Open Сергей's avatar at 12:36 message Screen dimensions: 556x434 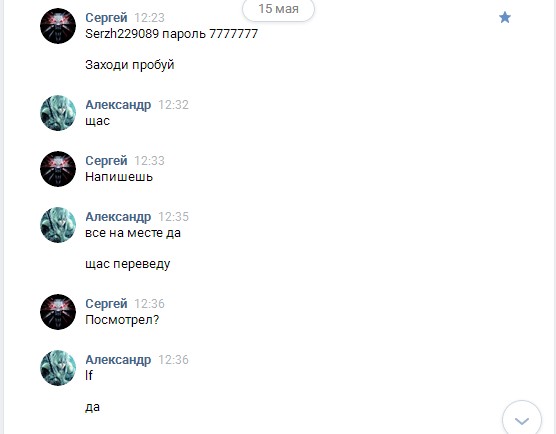coord(58,312)
